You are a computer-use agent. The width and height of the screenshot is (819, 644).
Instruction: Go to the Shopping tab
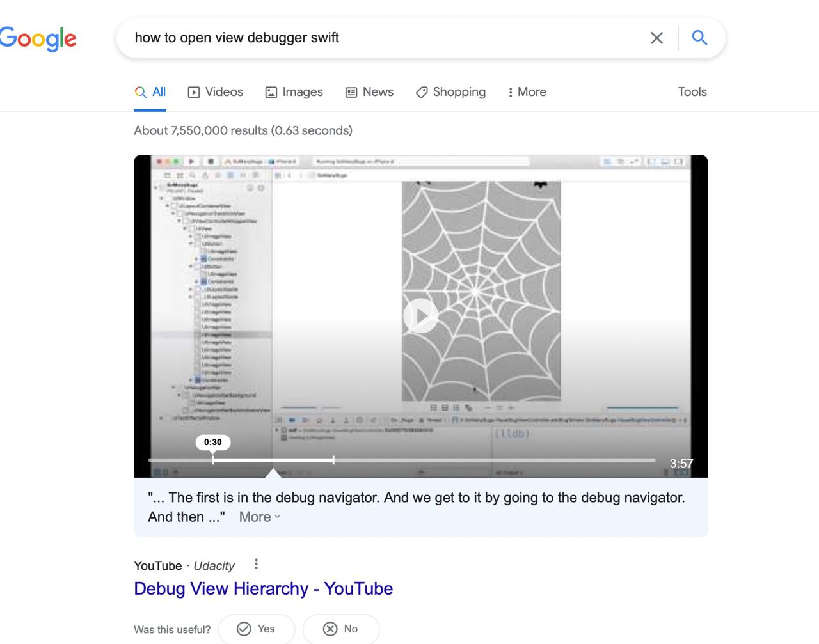pos(450,92)
